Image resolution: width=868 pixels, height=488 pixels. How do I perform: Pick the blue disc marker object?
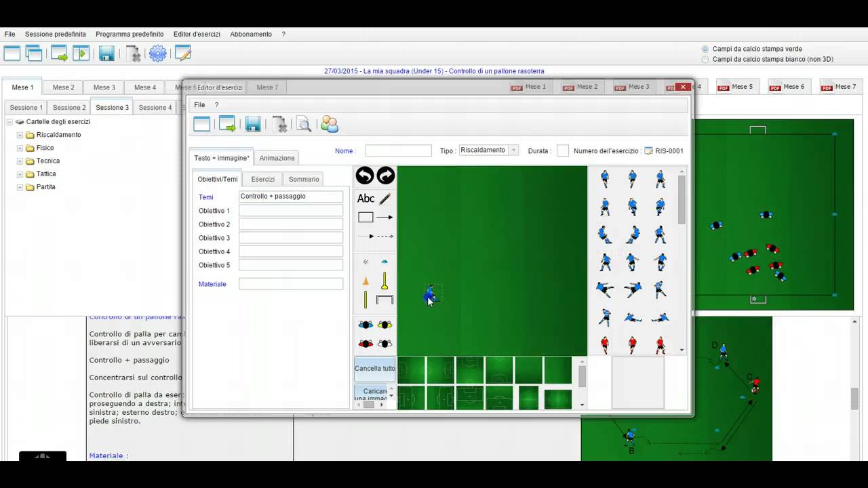(384, 262)
